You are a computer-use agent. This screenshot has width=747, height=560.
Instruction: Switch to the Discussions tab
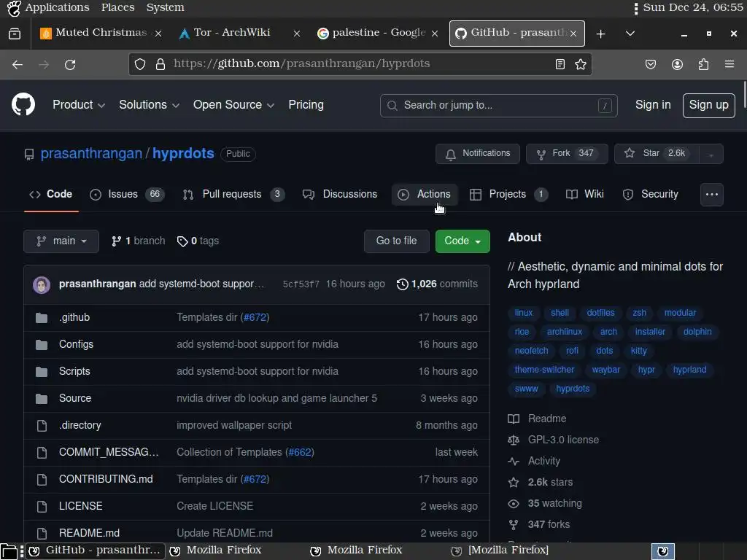pyautogui.click(x=340, y=194)
